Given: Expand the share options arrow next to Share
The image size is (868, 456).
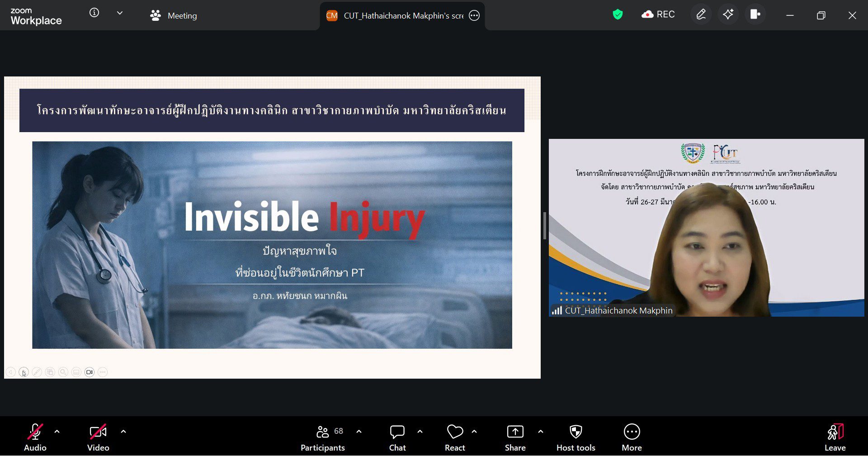Looking at the screenshot, I should click(x=541, y=432).
